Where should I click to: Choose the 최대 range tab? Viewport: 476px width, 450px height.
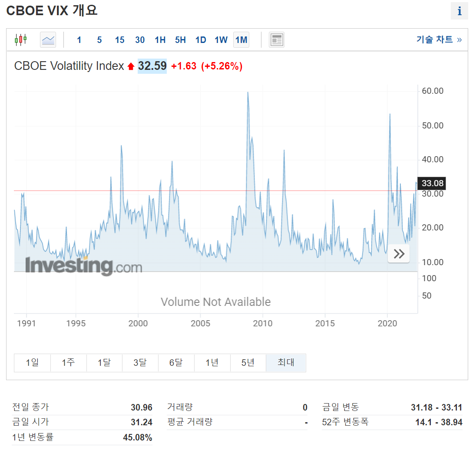286,362
